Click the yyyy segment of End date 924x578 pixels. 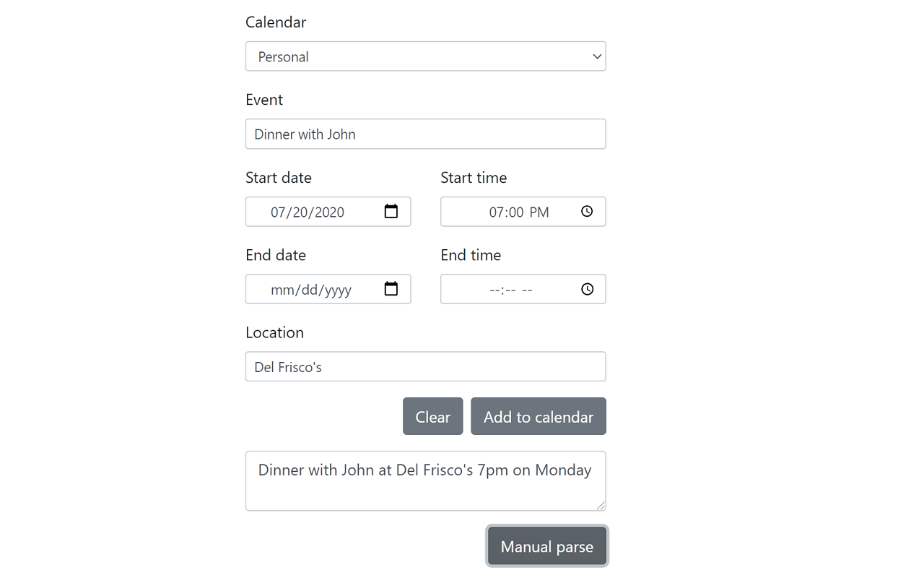338,290
